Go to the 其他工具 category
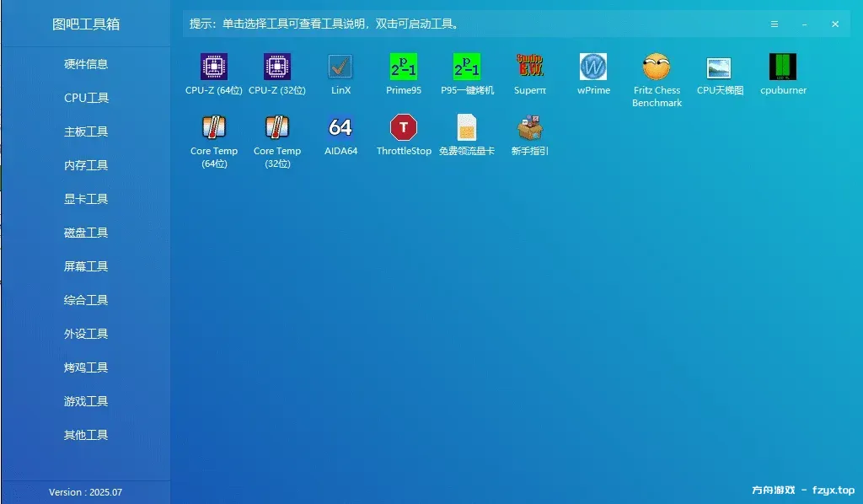 [x=86, y=435]
